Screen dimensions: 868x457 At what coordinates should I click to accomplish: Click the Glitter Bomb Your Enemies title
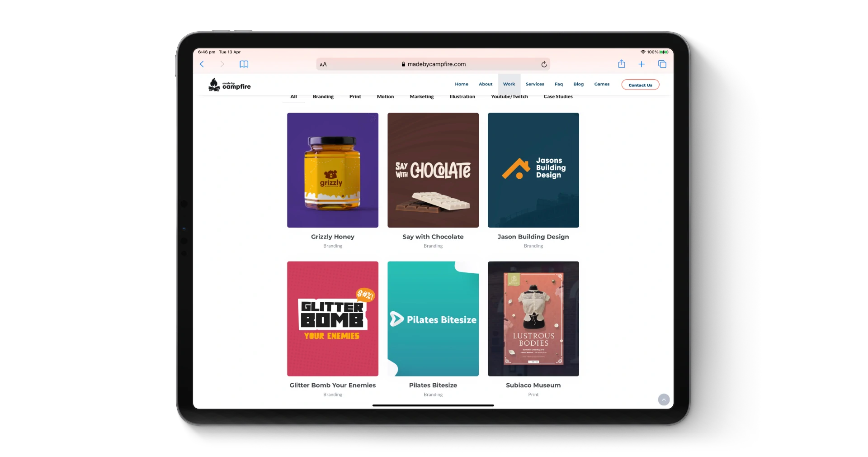coord(333,385)
